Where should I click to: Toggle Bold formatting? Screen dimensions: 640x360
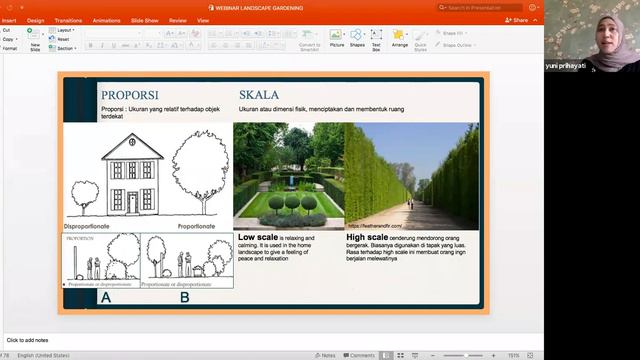point(91,46)
